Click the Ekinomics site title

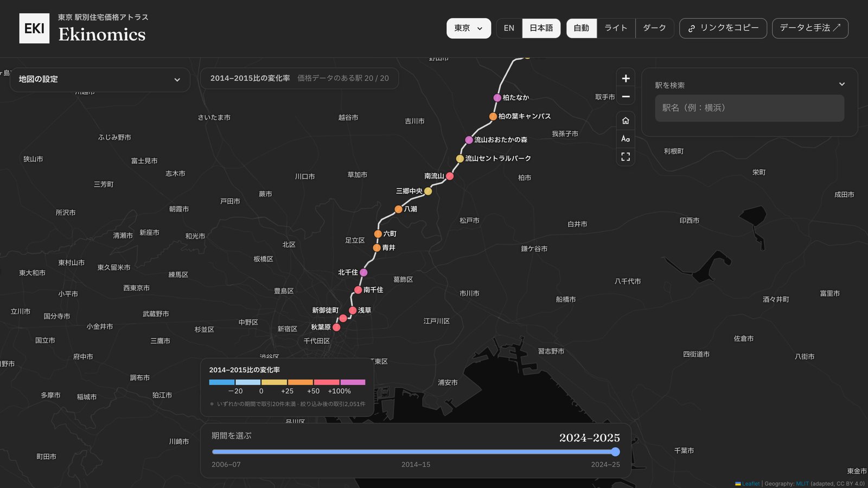pyautogui.click(x=102, y=35)
